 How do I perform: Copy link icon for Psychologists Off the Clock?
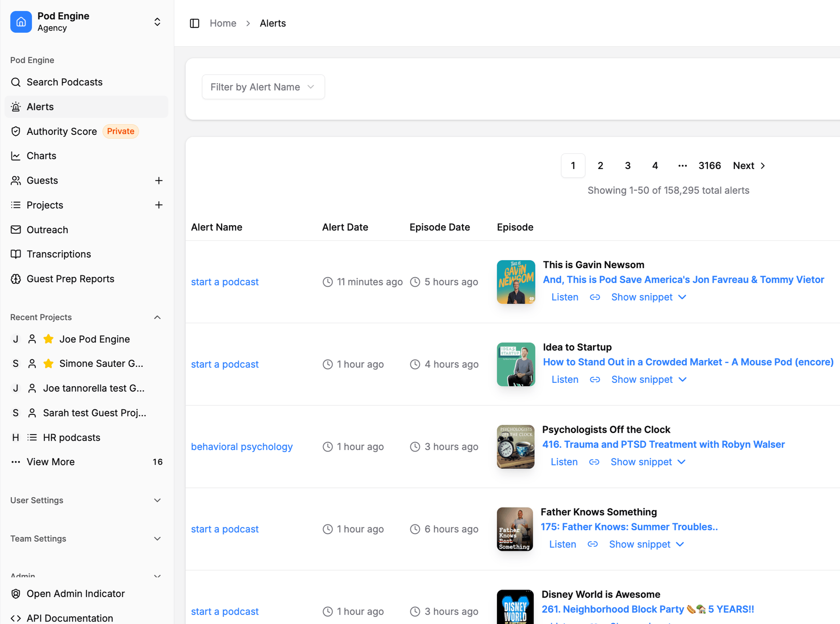pyautogui.click(x=594, y=462)
